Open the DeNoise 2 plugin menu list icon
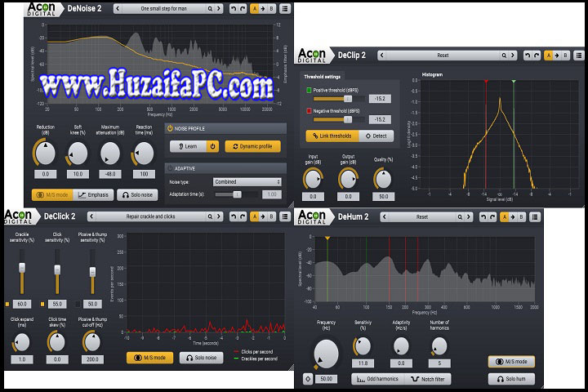 click(285, 9)
